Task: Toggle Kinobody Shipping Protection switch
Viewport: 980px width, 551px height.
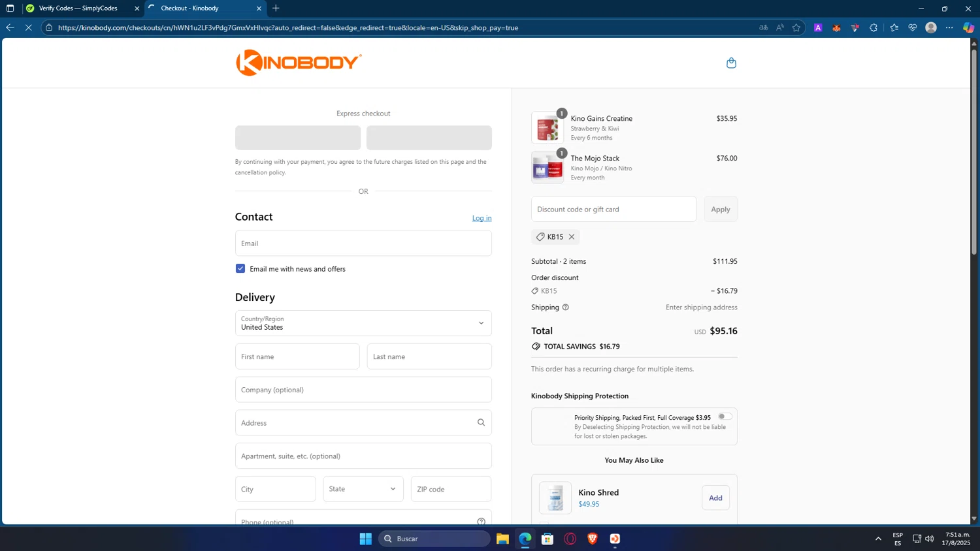Action: (725, 417)
